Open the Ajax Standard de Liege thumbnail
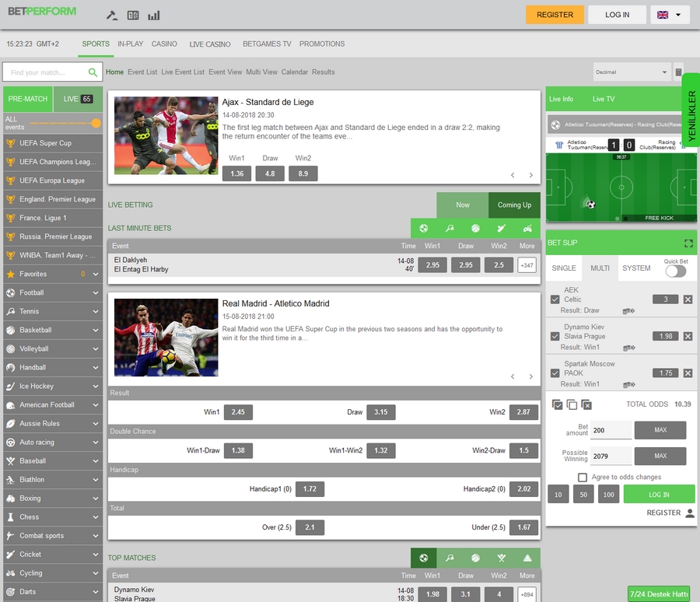 [166, 136]
